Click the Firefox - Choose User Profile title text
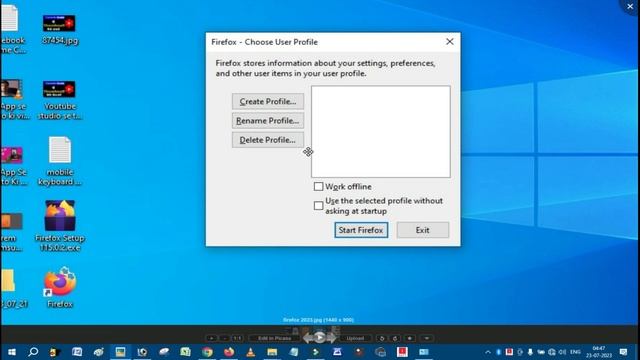 click(264, 42)
